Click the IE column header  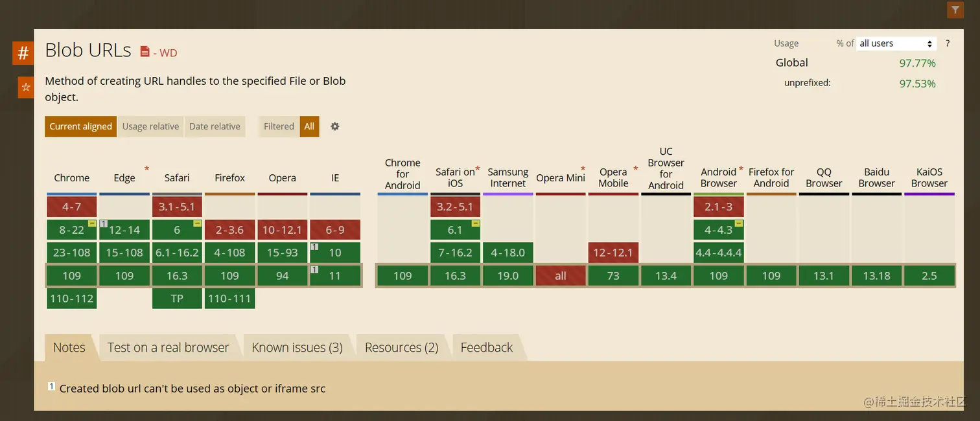click(x=335, y=178)
